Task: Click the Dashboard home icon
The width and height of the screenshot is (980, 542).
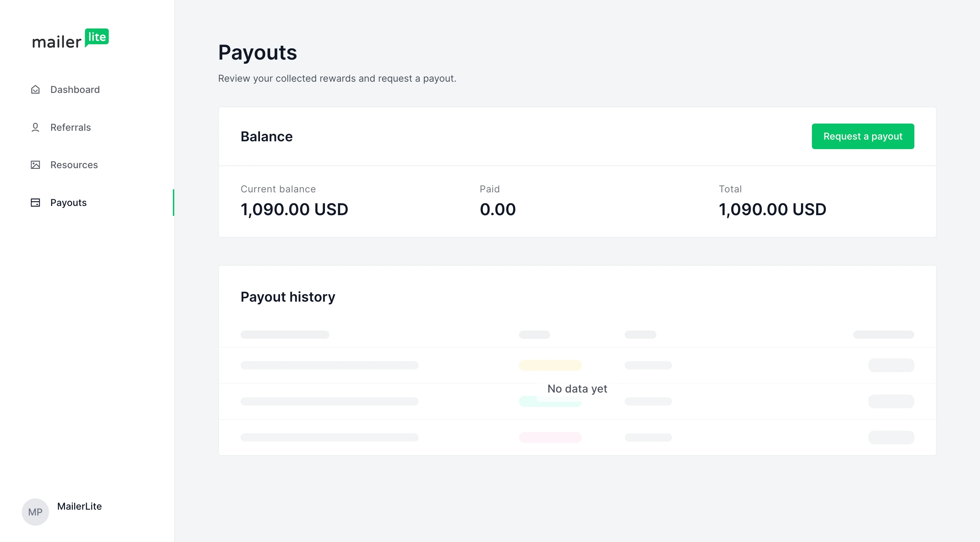Action: click(x=35, y=90)
